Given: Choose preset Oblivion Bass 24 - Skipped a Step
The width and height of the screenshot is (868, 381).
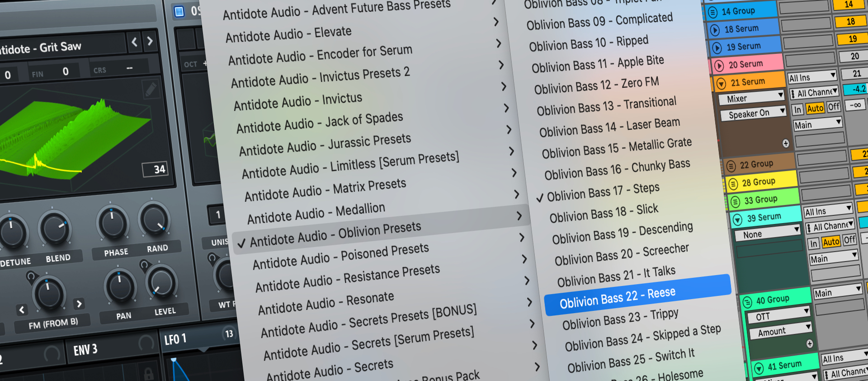Looking at the screenshot, I should point(642,337).
